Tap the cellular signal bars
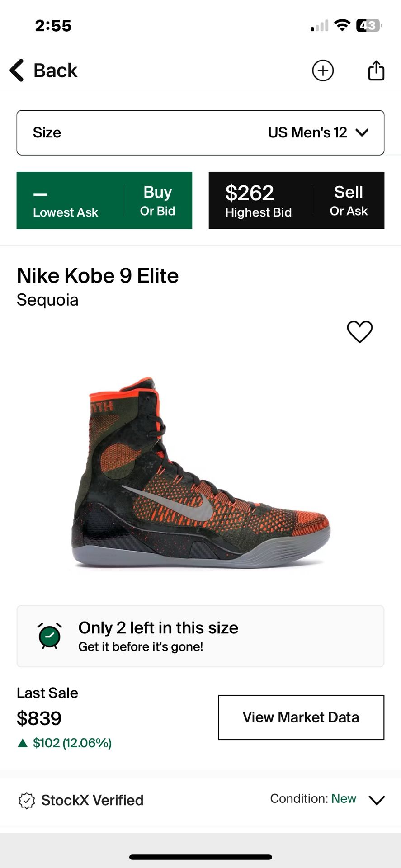 [319, 26]
